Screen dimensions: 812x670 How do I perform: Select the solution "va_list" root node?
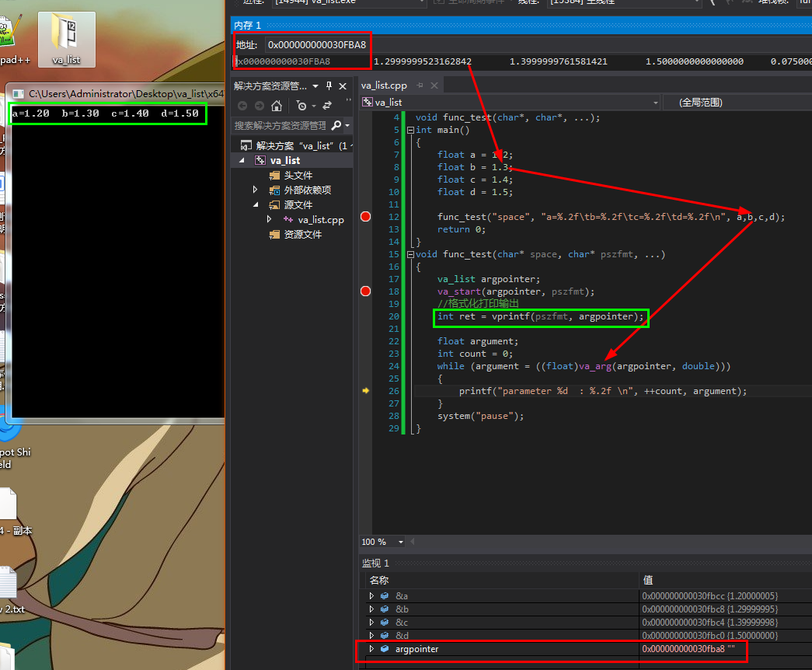(296, 145)
